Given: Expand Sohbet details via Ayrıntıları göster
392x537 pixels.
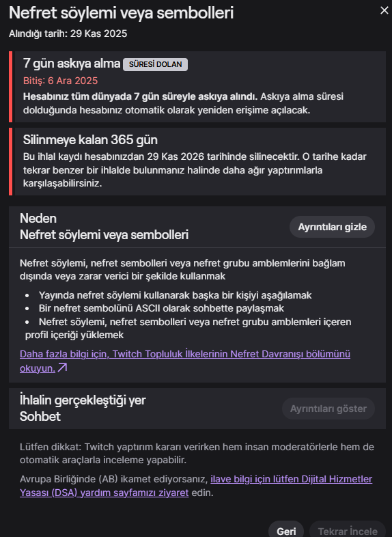Looking at the screenshot, I should 328,409.
